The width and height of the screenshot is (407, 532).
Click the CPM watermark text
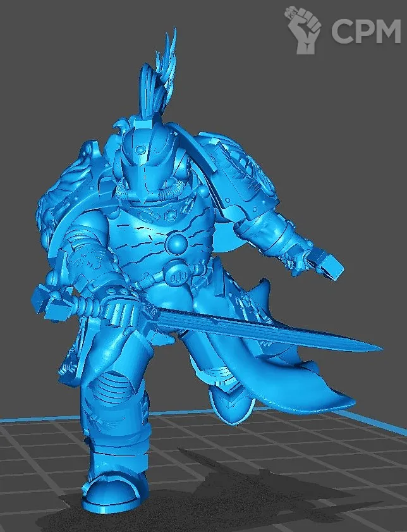click(366, 31)
